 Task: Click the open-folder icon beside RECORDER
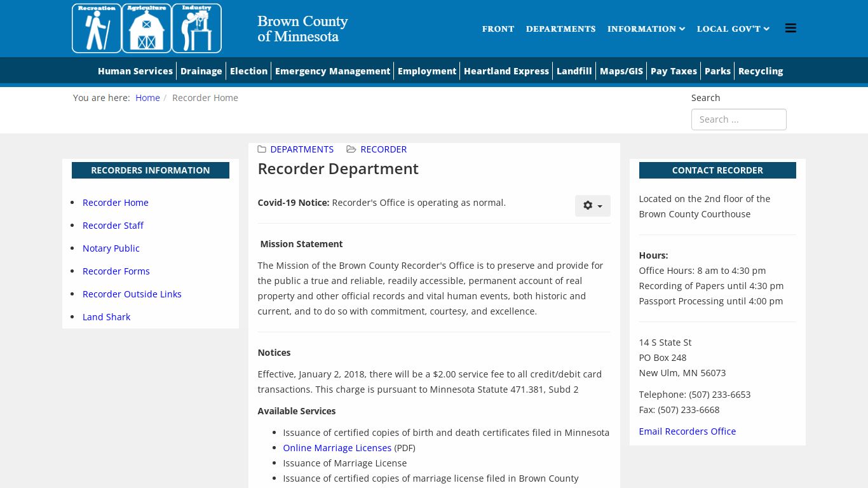(x=351, y=149)
